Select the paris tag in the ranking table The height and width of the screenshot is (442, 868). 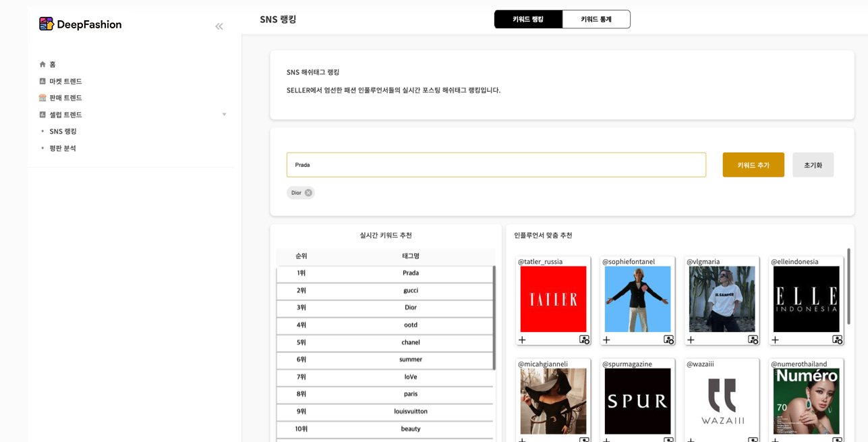(411, 394)
